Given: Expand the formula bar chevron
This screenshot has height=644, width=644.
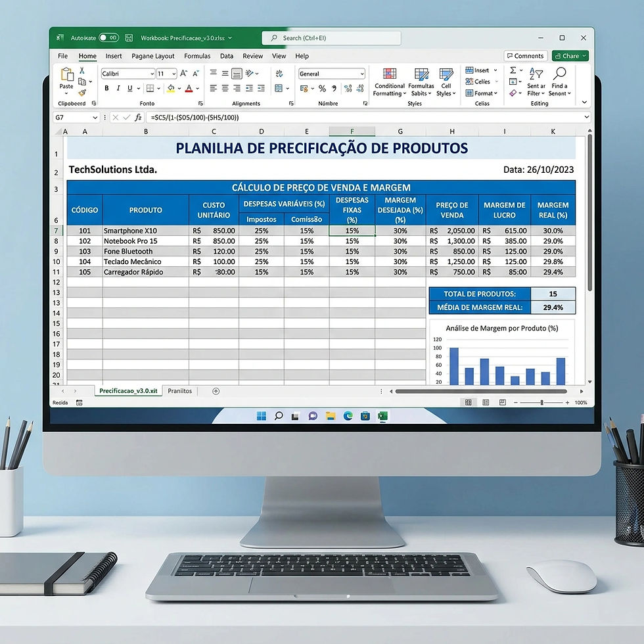Looking at the screenshot, I should 586,117.
